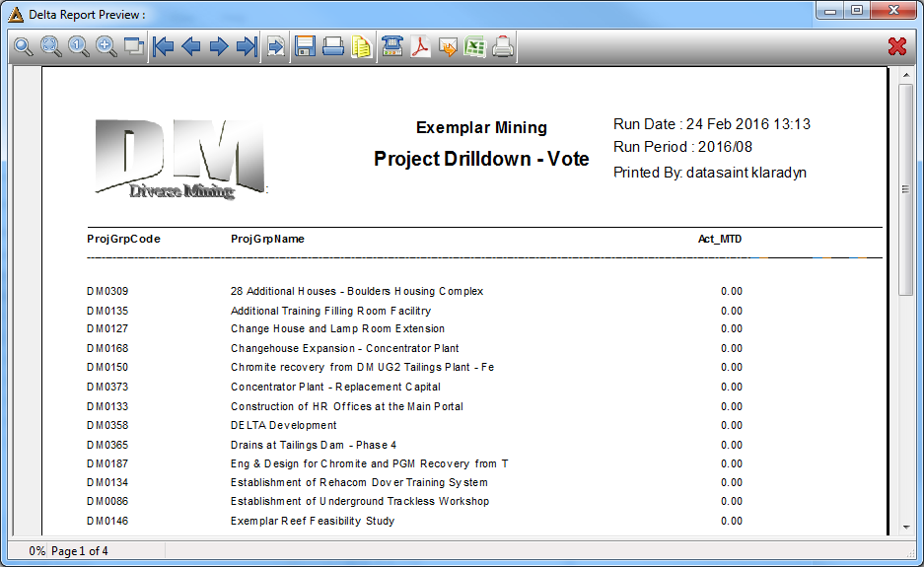Screen dimensions: 924x567
Task: Open the go-to-page icon
Action: tap(276, 46)
